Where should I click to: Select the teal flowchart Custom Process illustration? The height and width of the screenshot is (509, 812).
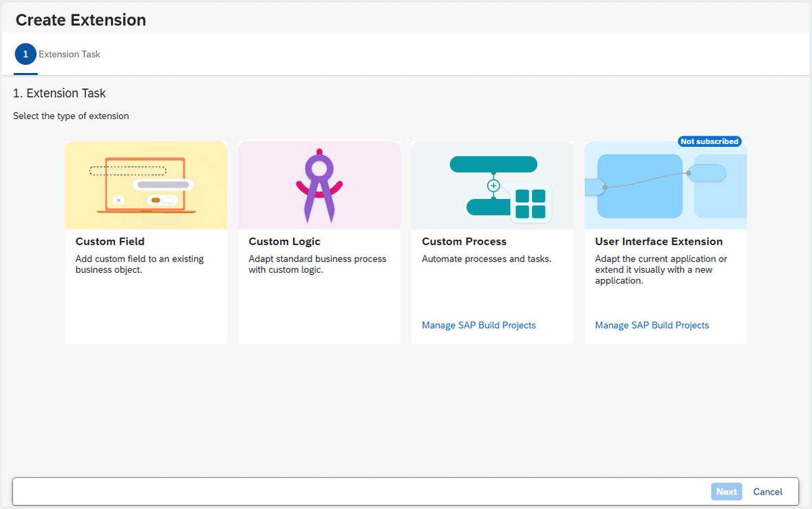pos(493,185)
